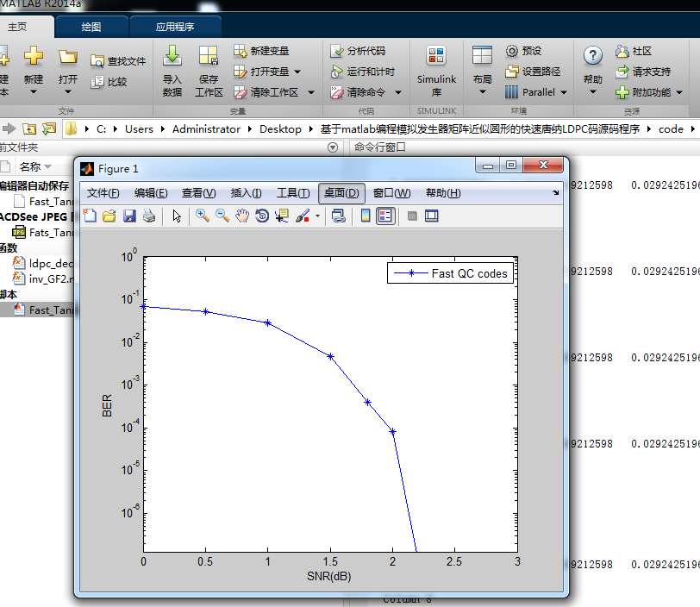Click the Link Plot icon
Image resolution: width=700 pixels, height=607 pixels.
339,216
